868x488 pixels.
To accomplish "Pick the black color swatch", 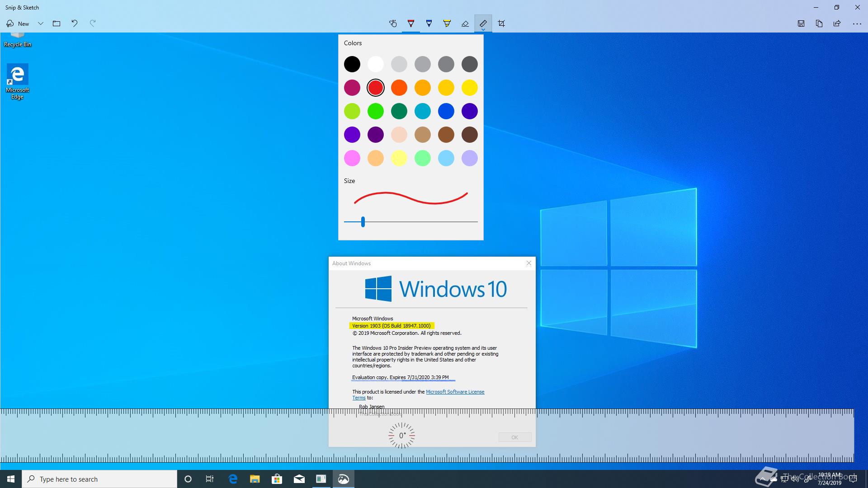I will (x=352, y=64).
